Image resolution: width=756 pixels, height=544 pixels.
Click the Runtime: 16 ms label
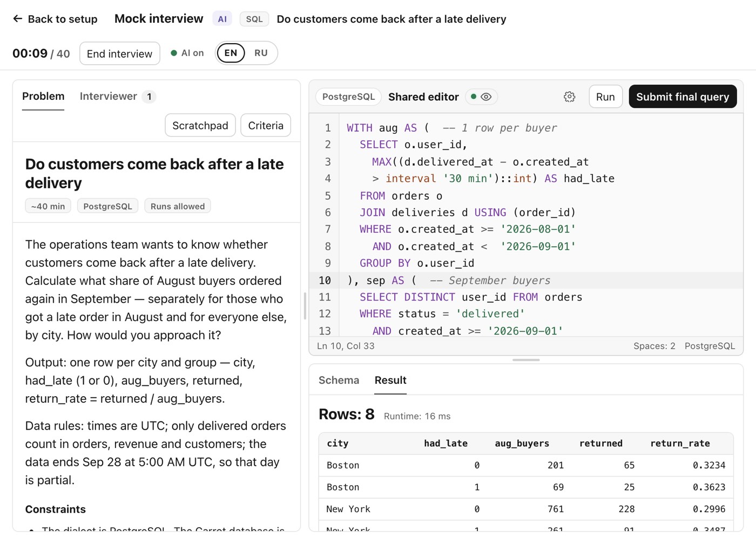coord(417,416)
